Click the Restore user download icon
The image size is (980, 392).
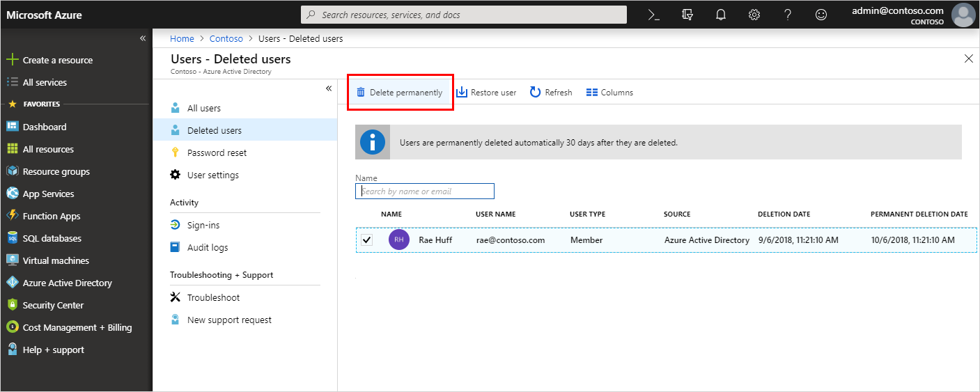coord(462,92)
